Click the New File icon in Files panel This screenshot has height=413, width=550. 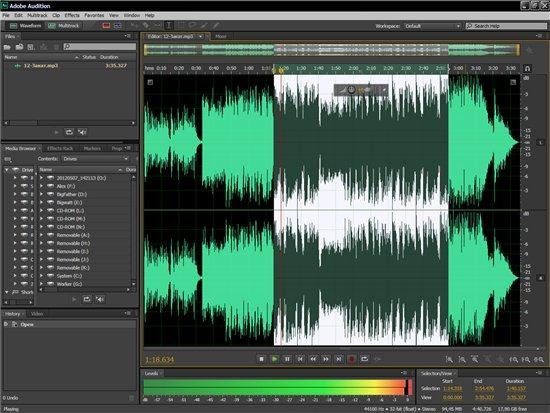[x=31, y=47]
